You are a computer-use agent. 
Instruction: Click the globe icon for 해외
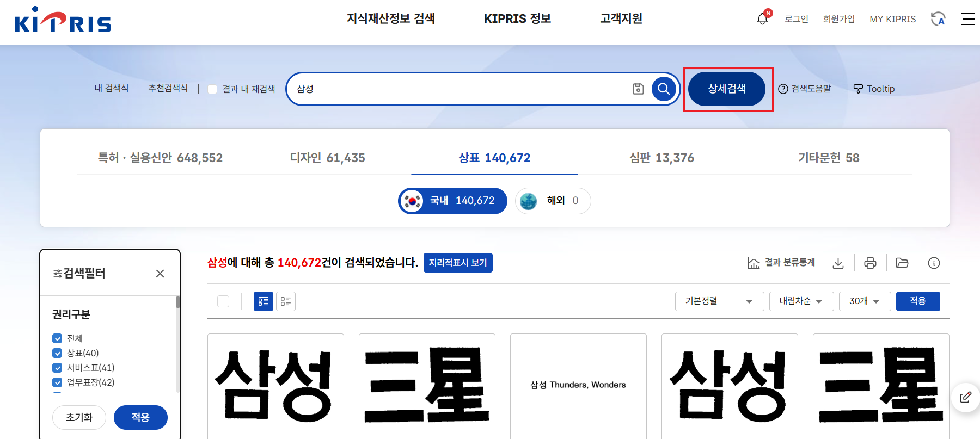[x=528, y=201]
